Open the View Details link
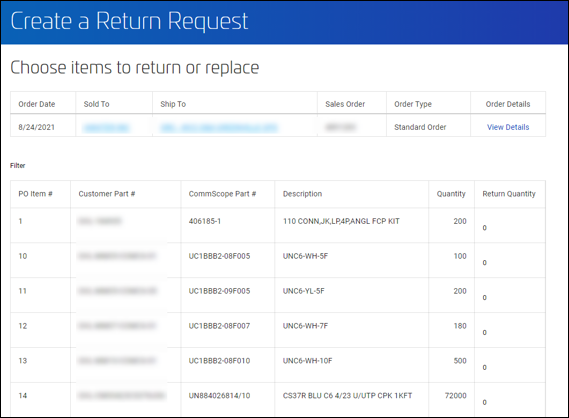The image size is (569, 418). tap(508, 127)
